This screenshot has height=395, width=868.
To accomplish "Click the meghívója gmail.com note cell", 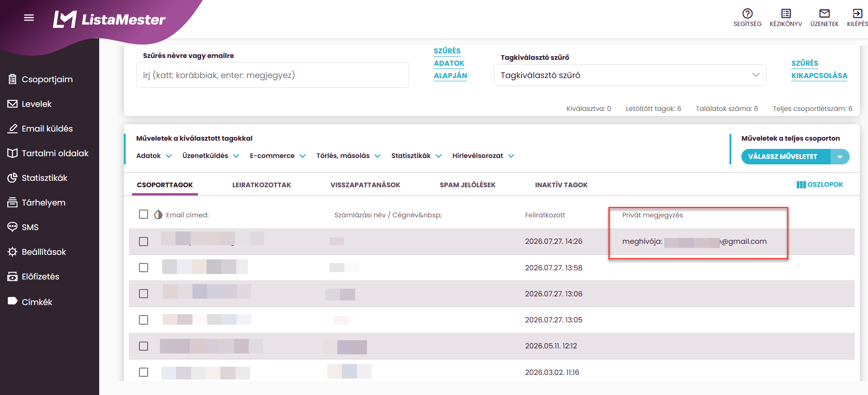I will click(694, 242).
